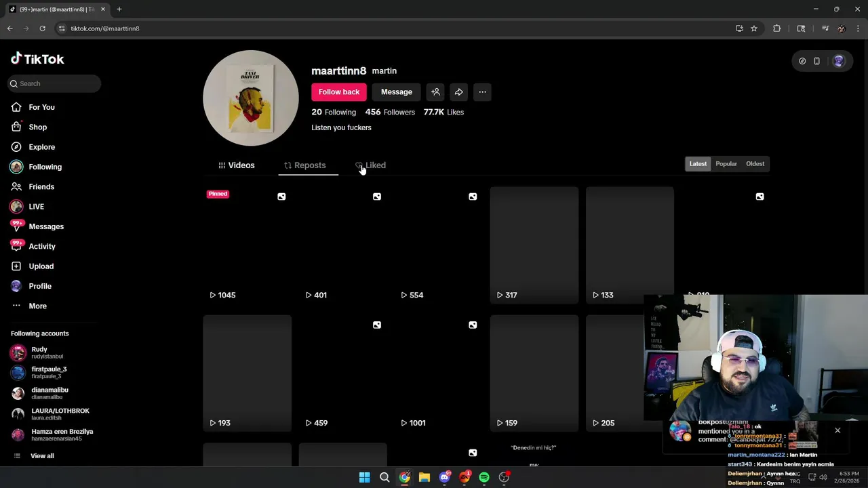Screen dimensions: 868x488
Task: Click the Chrome address bar URL
Action: click(x=105, y=28)
